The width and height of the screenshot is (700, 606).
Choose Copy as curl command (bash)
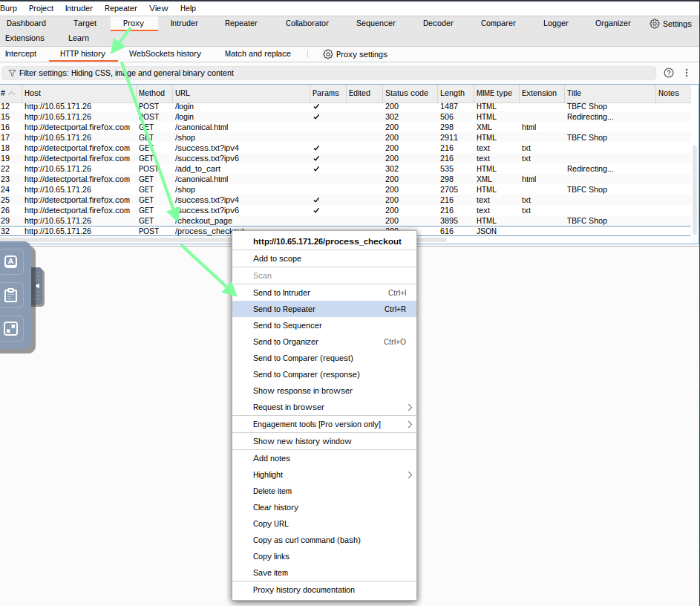point(307,540)
